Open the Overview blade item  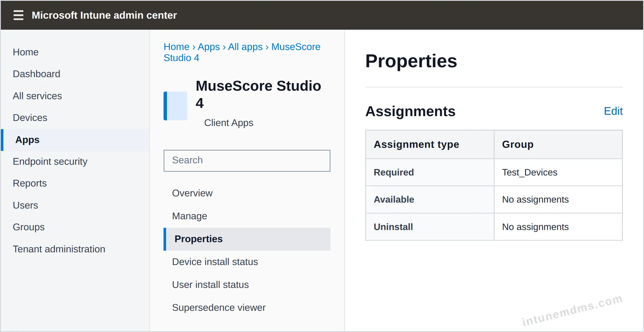click(x=192, y=193)
